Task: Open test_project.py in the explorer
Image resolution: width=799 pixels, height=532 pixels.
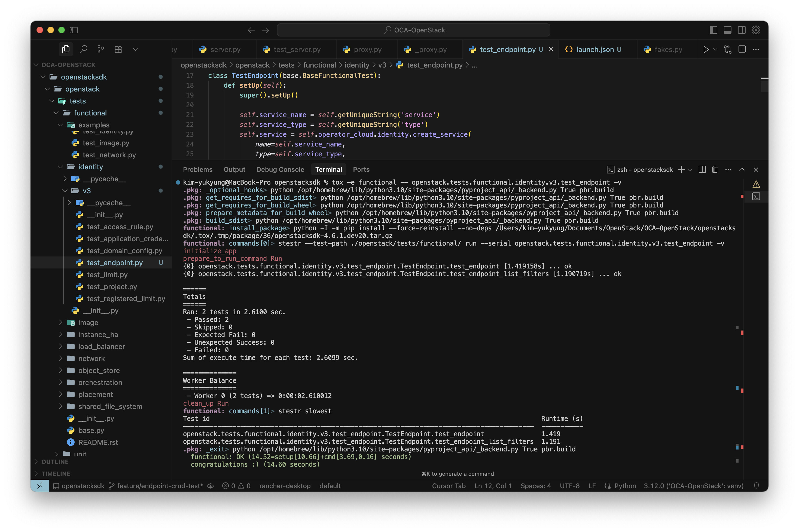Action: pyautogui.click(x=101, y=287)
